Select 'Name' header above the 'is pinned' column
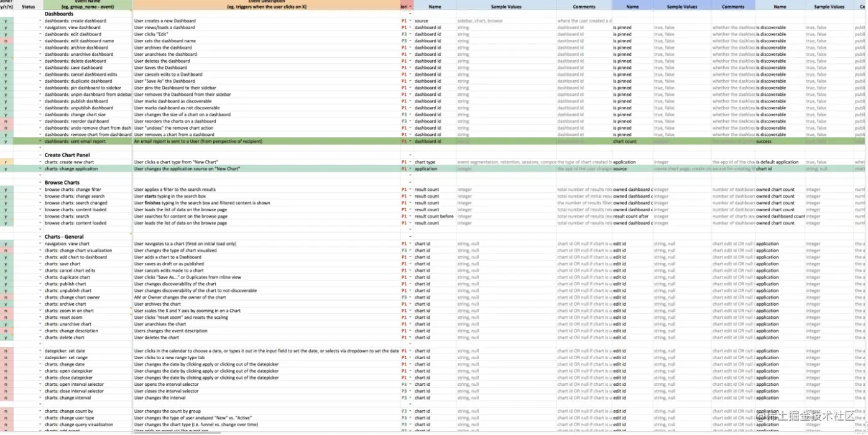Viewport: 868px width, 435px height. click(632, 6)
